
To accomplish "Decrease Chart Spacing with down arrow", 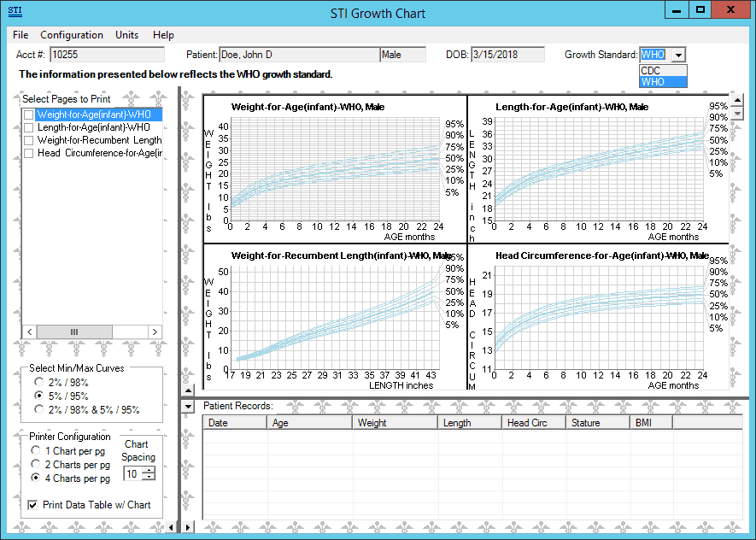I will tap(149, 477).
